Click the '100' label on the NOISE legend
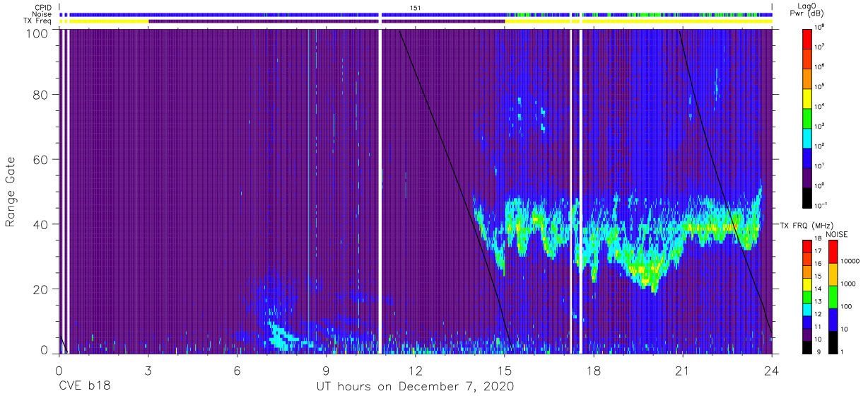 (847, 306)
